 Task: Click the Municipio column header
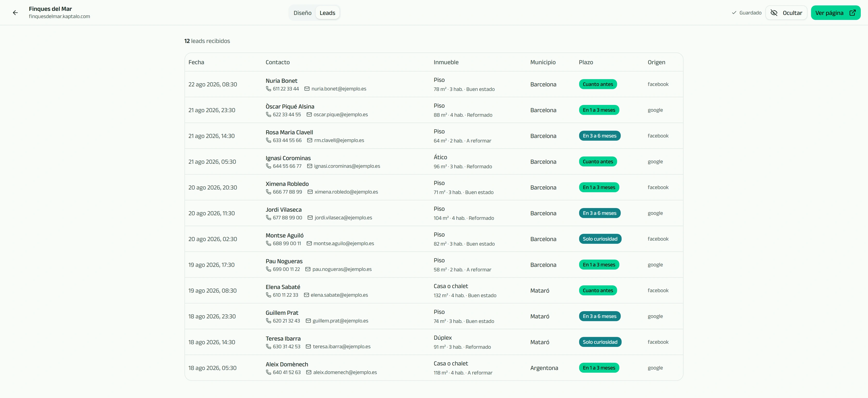click(542, 62)
